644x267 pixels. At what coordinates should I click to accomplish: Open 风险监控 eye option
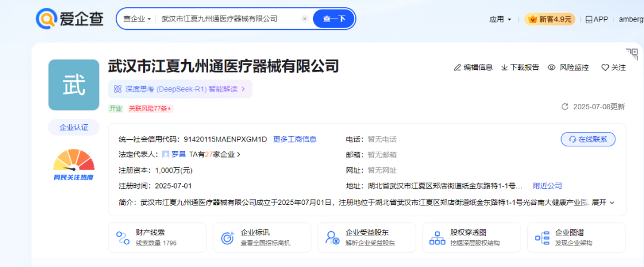click(568, 67)
